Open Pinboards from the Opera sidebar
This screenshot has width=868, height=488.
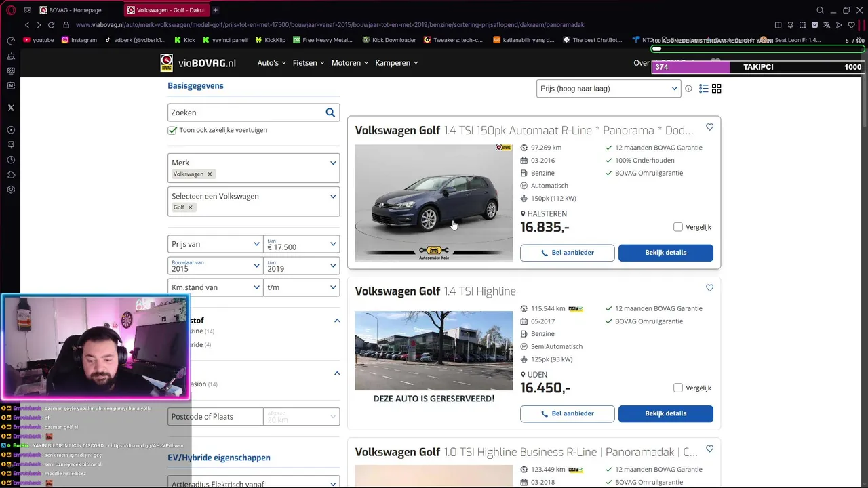pyautogui.click(x=11, y=145)
